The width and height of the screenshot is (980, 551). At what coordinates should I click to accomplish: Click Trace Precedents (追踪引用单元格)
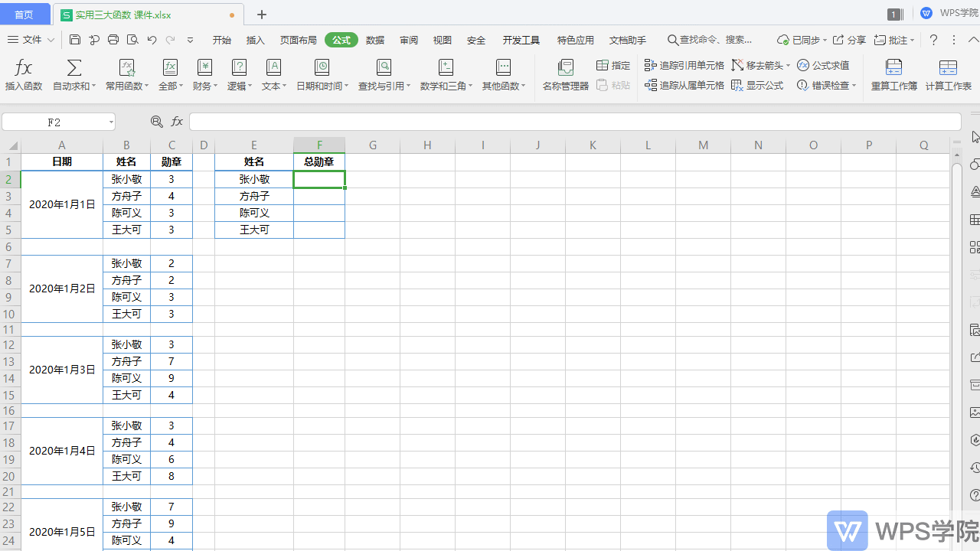click(x=684, y=65)
